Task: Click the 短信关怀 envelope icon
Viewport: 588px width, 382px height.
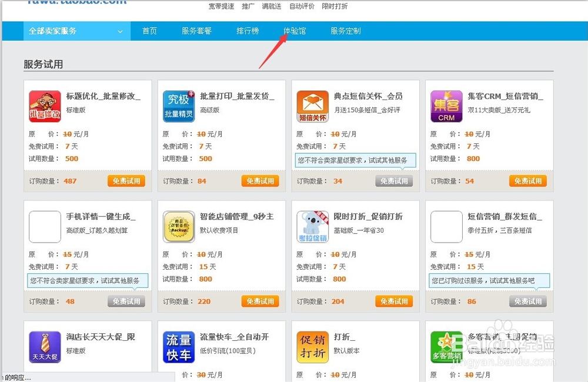Action: pyautogui.click(x=312, y=106)
